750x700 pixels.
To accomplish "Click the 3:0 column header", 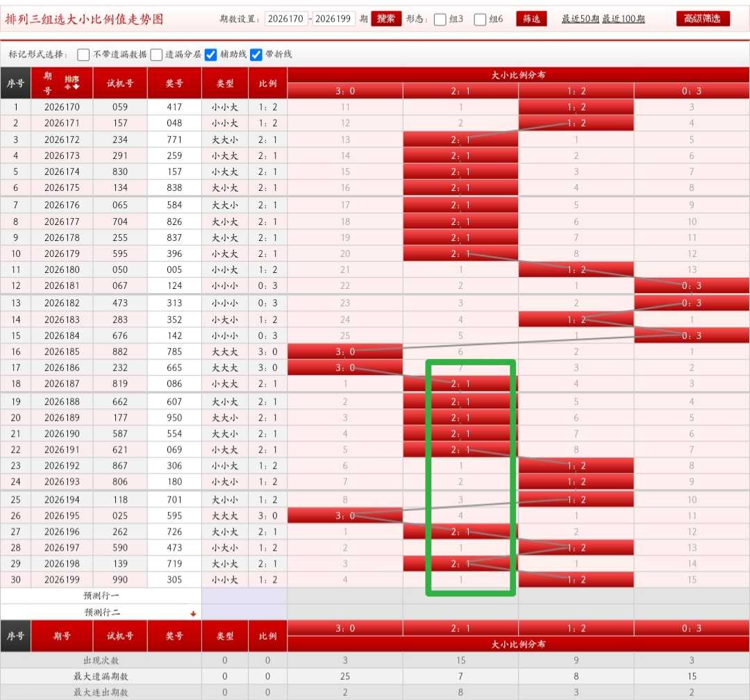I will click(x=345, y=91).
